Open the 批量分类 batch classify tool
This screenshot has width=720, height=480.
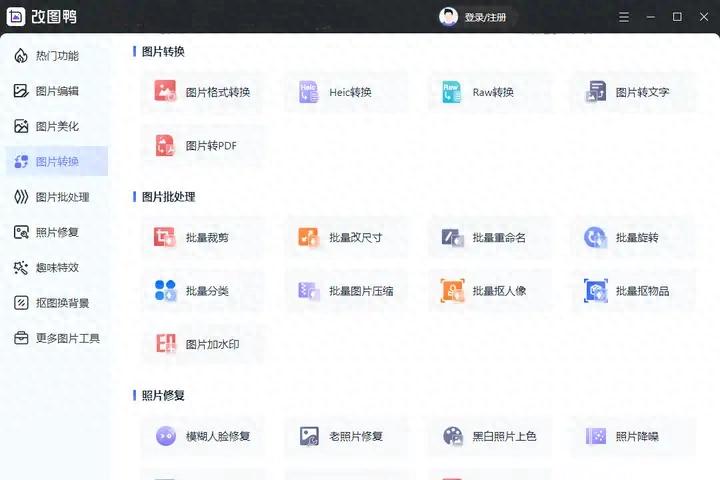point(202,291)
